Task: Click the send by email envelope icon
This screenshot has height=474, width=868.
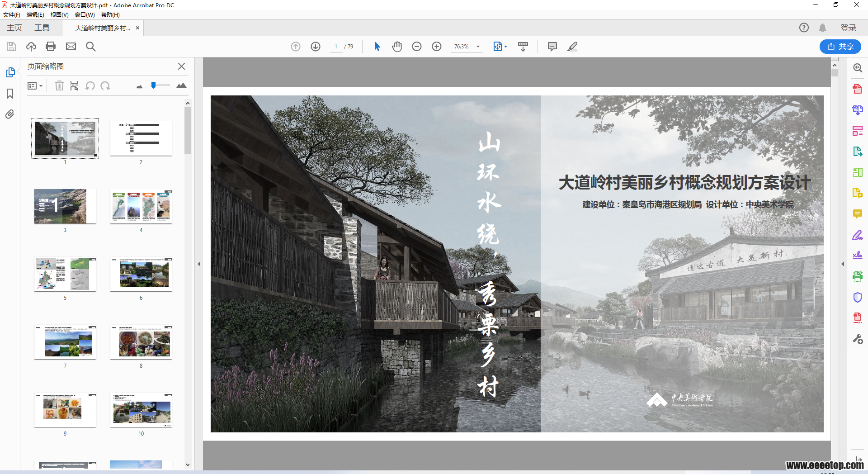Action: pos(71,47)
